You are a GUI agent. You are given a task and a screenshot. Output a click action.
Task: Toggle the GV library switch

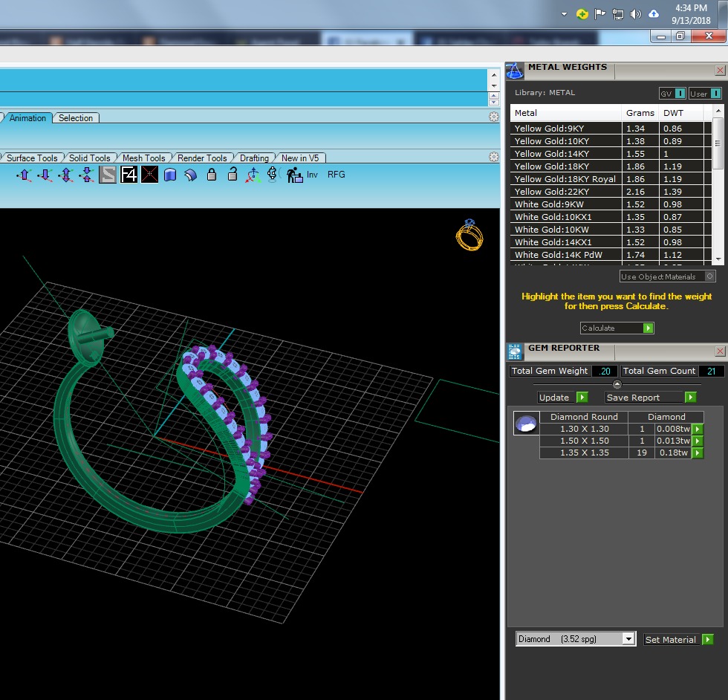click(x=680, y=94)
